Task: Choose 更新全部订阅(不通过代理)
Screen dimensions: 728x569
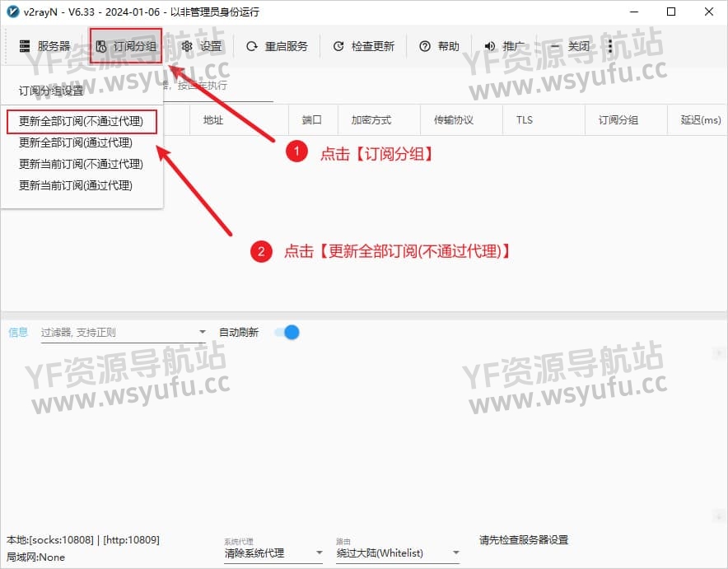Action: point(82,121)
